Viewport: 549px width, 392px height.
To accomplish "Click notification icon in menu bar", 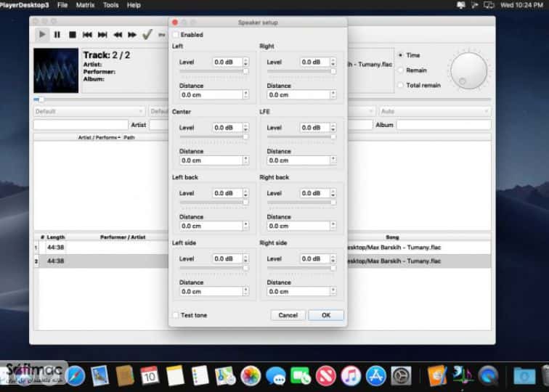I will pyautogui.click(x=461, y=5).
